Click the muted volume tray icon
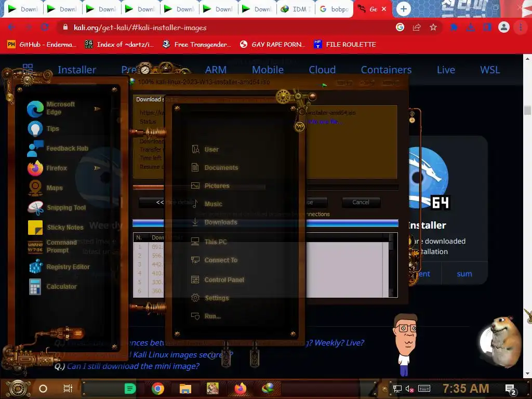The height and width of the screenshot is (399, 532). point(409,389)
